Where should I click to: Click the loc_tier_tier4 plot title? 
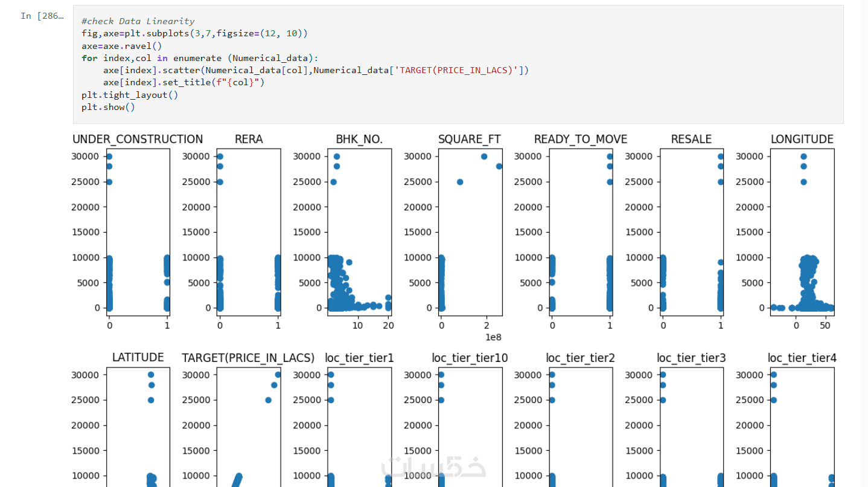[802, 358]
